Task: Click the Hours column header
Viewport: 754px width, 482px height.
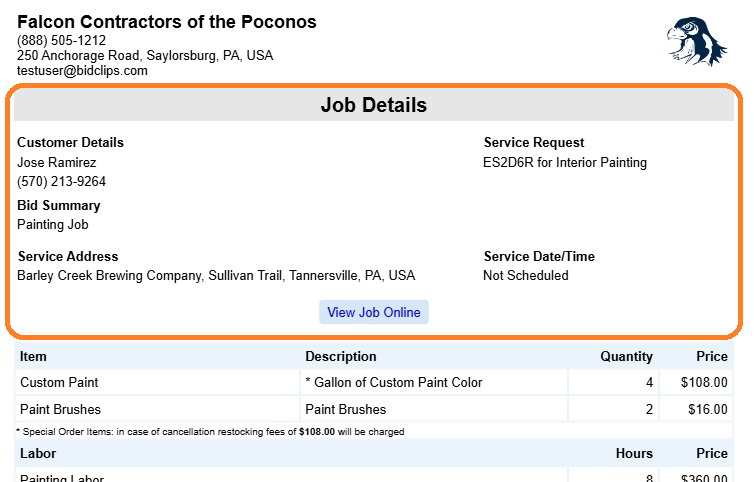Action: pyautogui.click(x=634, y=453)
